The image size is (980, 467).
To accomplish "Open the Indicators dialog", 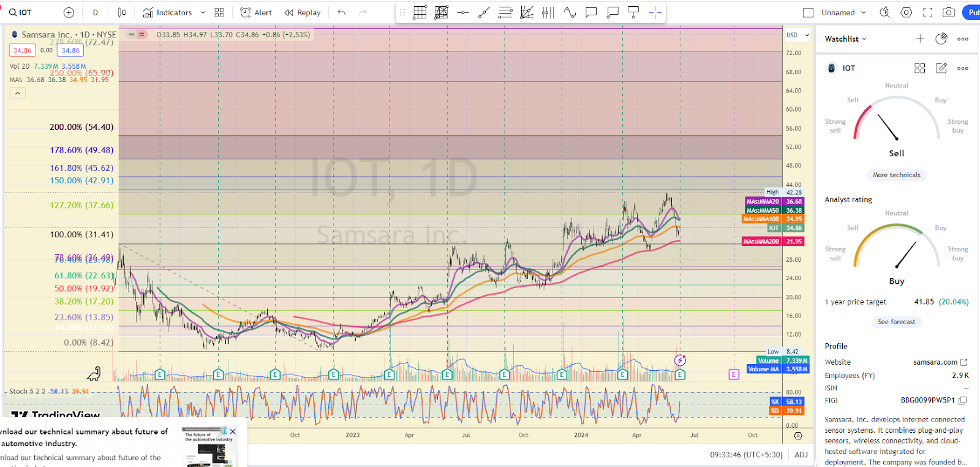I will point(167,12).
